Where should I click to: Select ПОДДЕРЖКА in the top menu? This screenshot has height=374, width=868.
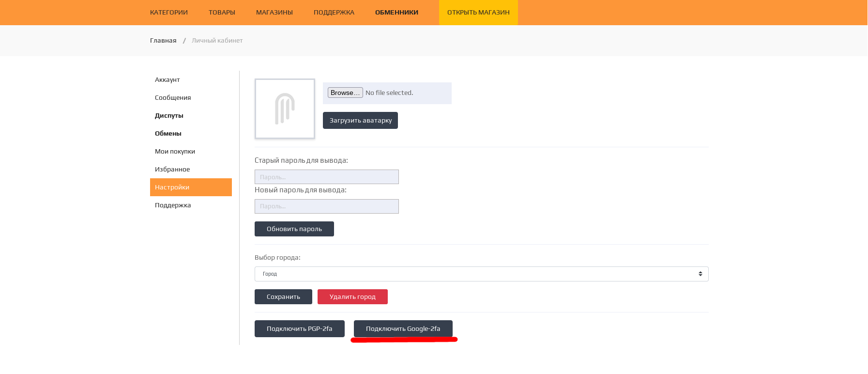click(x=334, y=12)
